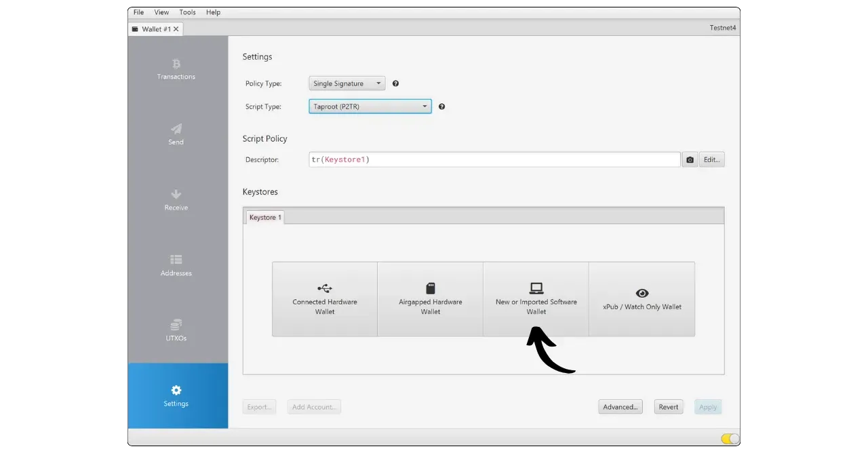Open the Receive panel
868x453 pixels.
pos(176,200)
